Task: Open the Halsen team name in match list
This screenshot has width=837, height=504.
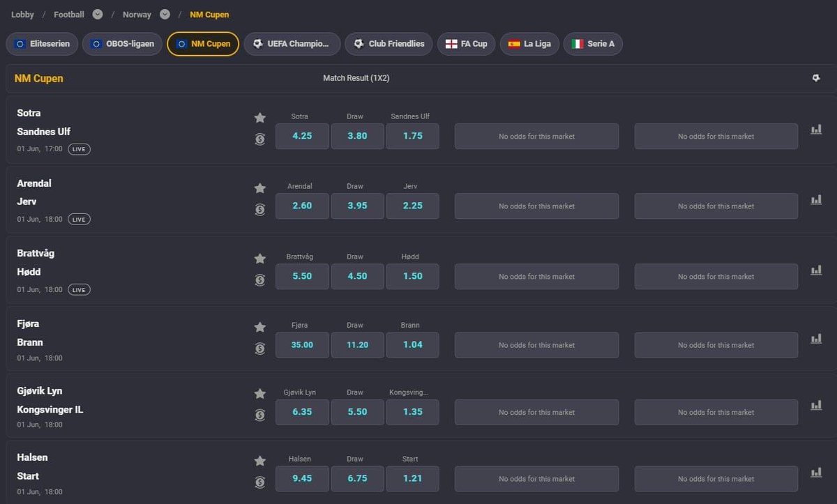Action: coord(32,457)
